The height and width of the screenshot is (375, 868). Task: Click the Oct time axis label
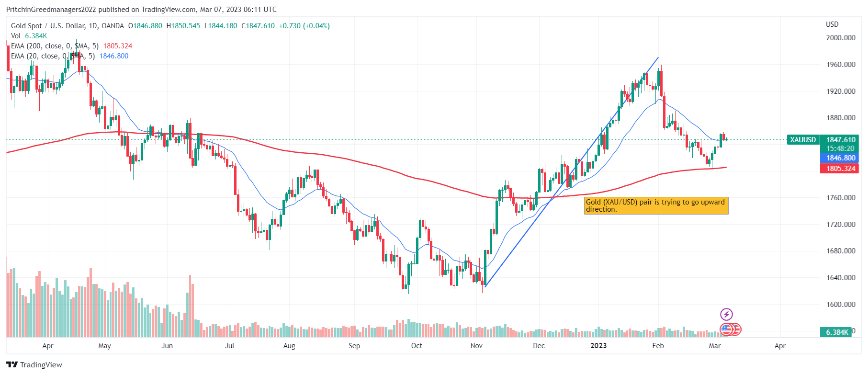pos(417,346)
